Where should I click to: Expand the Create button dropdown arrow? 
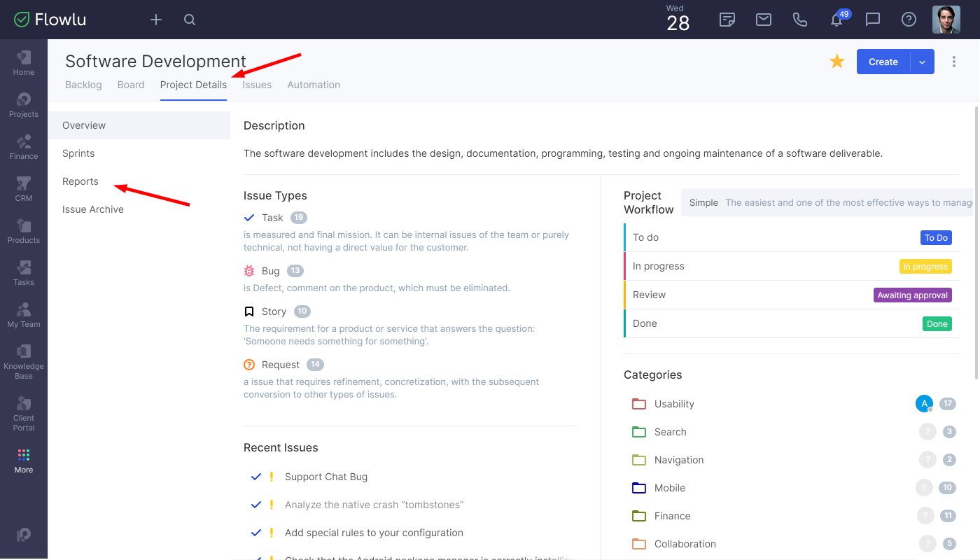point(922,62)
